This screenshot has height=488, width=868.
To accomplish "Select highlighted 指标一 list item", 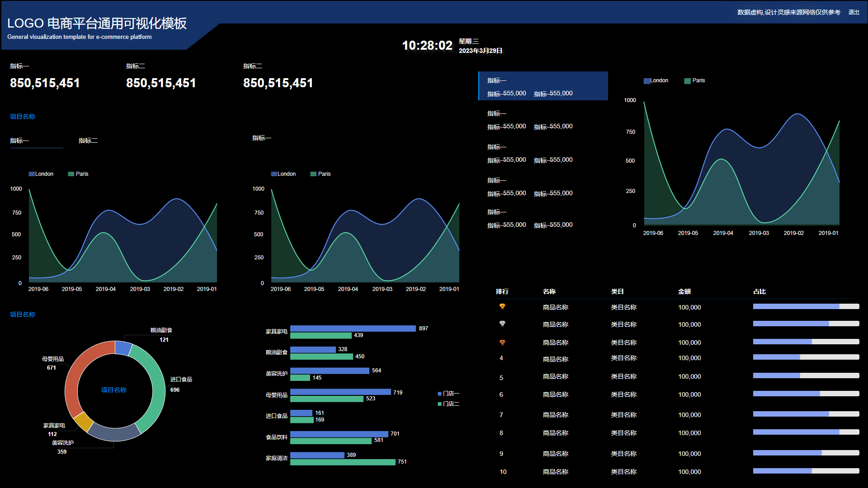I will click(543, 86).
